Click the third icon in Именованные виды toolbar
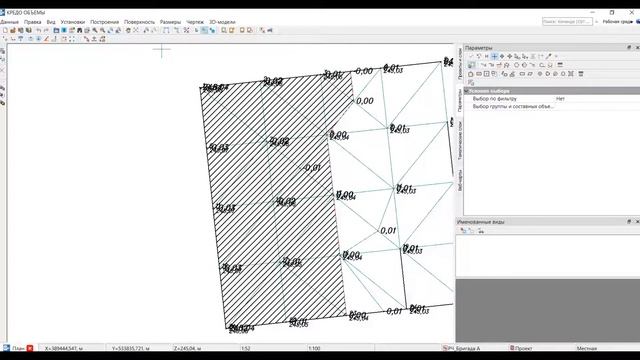 [x=481, y=231]
